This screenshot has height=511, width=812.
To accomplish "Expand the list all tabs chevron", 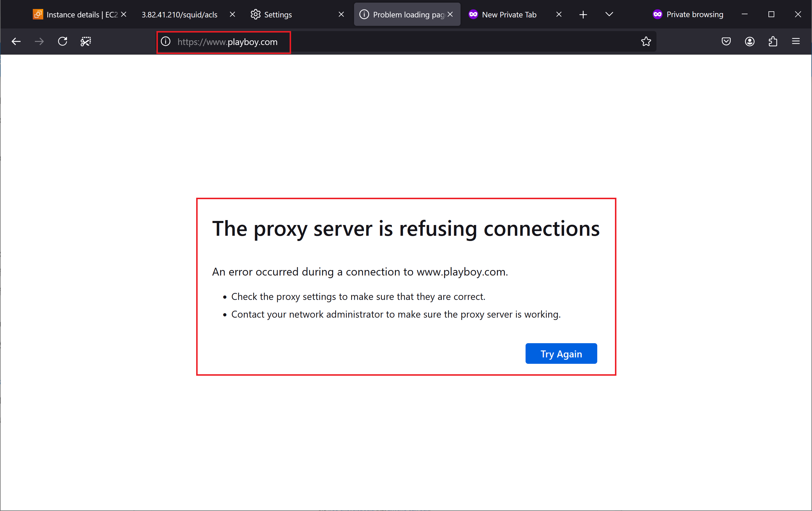I will [x=609, y=14].
